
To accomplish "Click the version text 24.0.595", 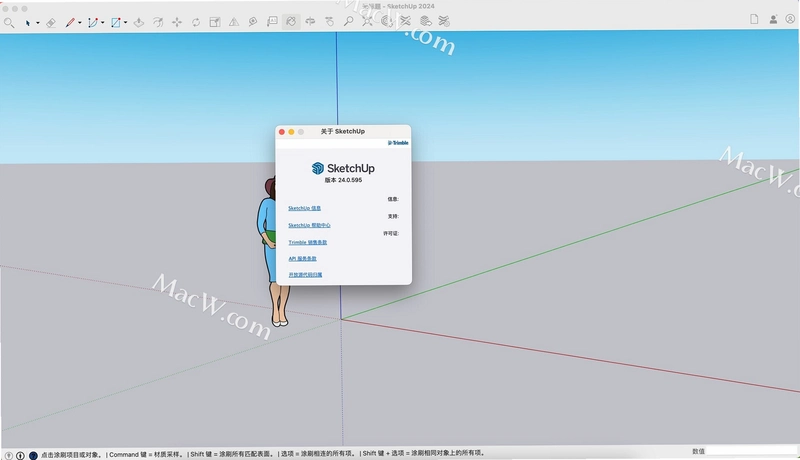I will (349, 180).
